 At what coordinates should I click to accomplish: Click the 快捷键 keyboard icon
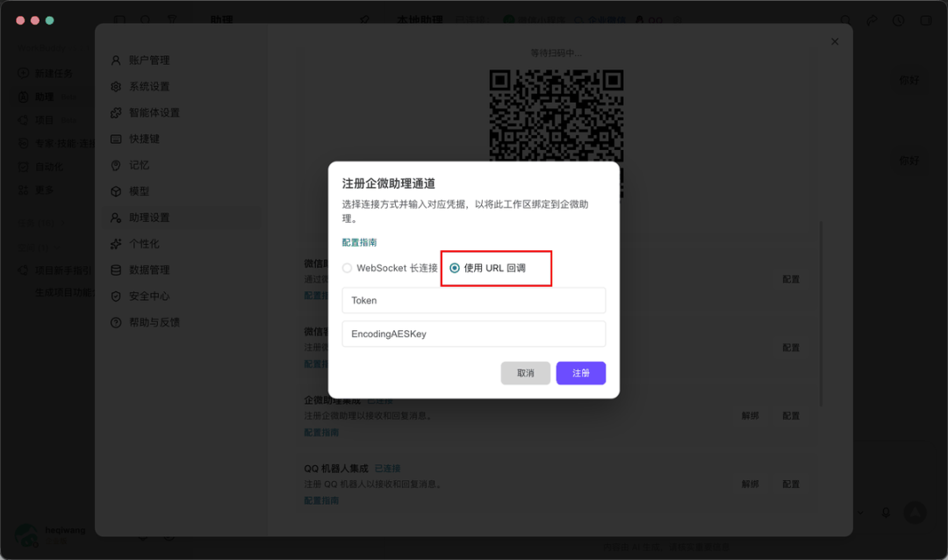[116, 139]
